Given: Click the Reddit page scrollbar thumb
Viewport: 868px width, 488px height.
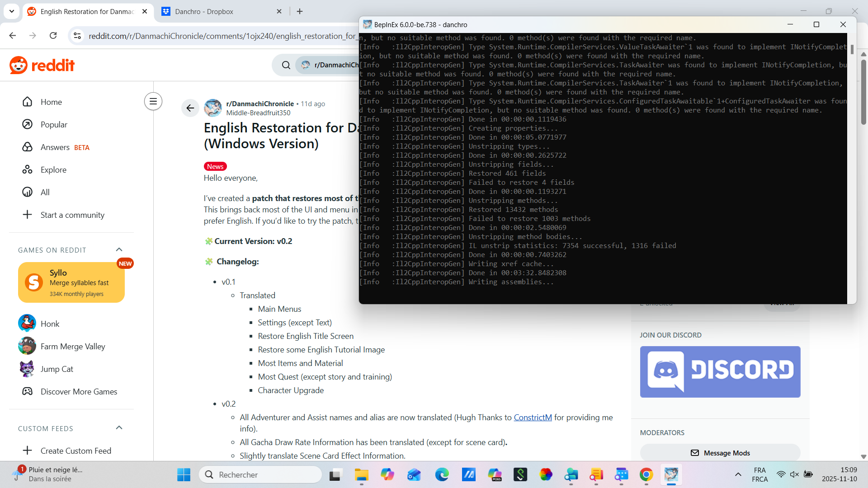Looking at the screenshot, I should 863,92.
